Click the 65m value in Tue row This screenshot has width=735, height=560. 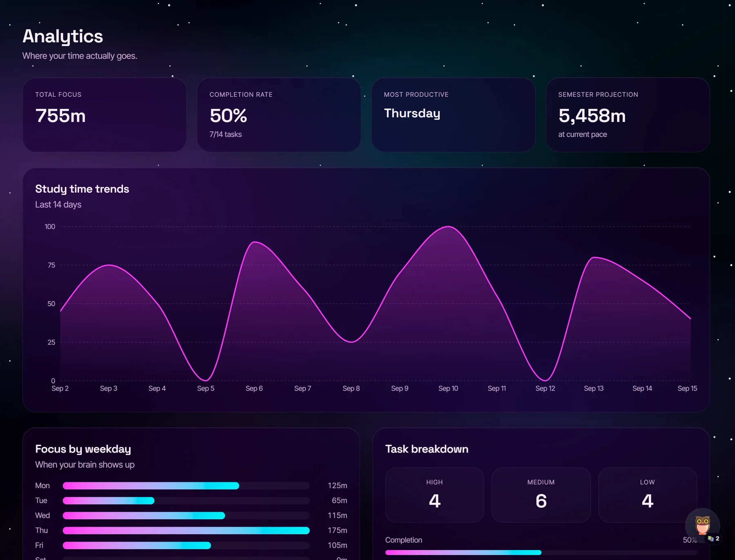[339, 501]
